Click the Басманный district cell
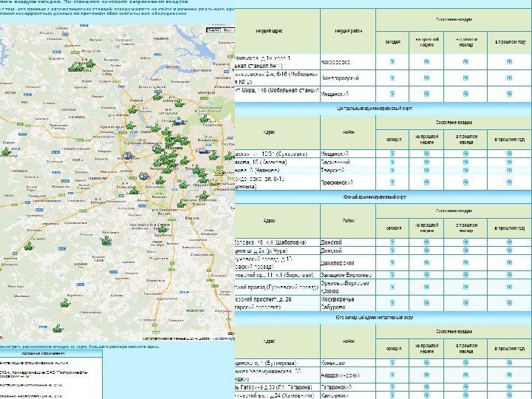This screenshot has height=399, width=532. tap(348, 162)
